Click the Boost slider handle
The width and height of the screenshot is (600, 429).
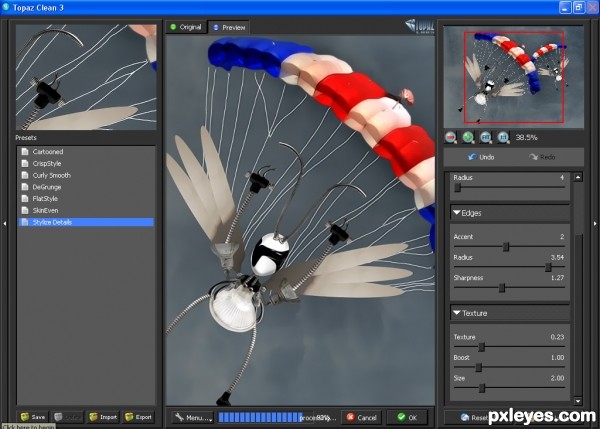(x=478, y=367)
